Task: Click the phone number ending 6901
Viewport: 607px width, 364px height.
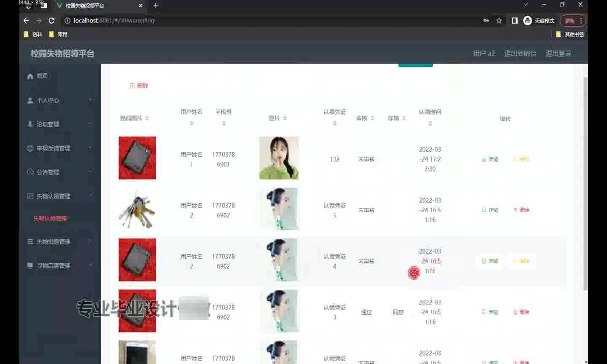Action: (223, 159)
